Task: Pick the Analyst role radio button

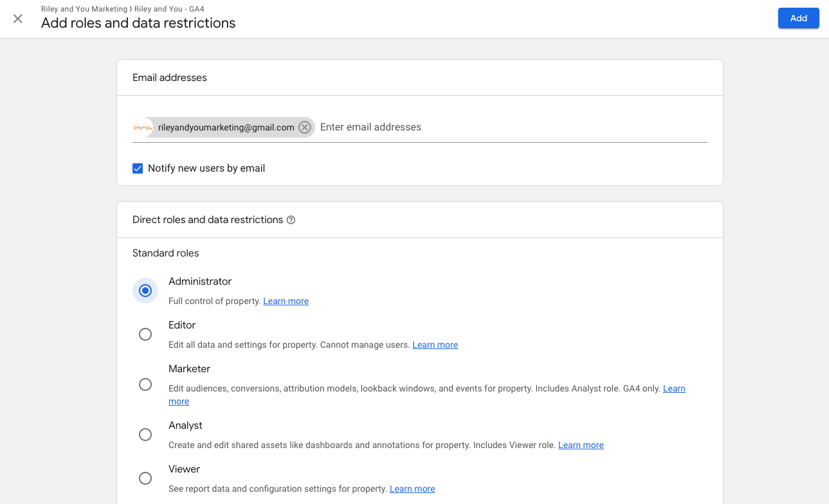Action: (x=145, y=435)
